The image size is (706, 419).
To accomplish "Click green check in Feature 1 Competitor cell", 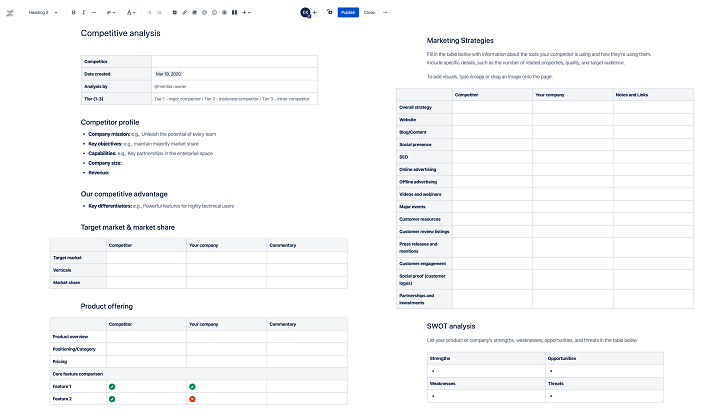I will point(112,386).
